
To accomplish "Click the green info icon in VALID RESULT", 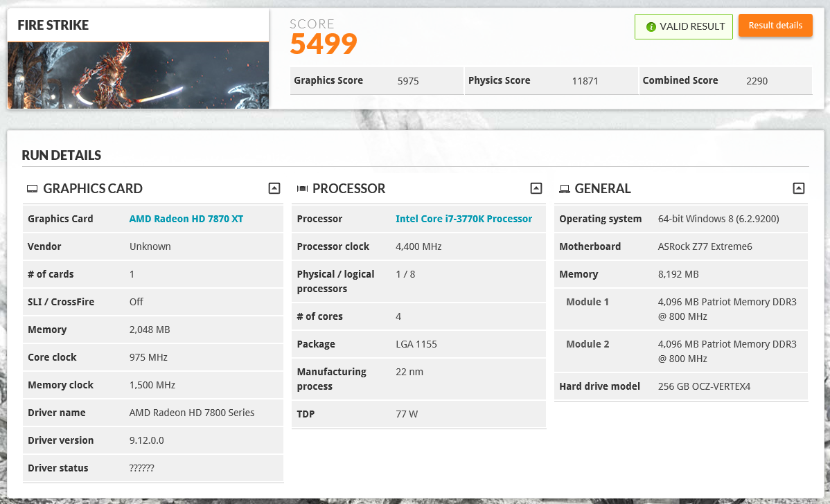I will coord(651,27).
